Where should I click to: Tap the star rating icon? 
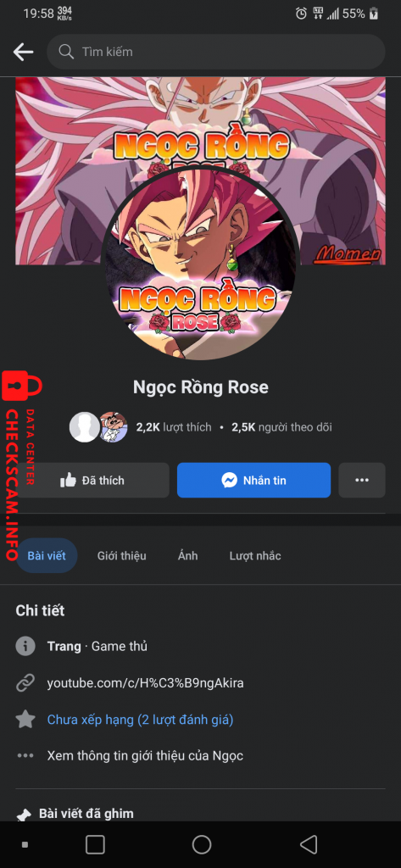coord(25,719)
